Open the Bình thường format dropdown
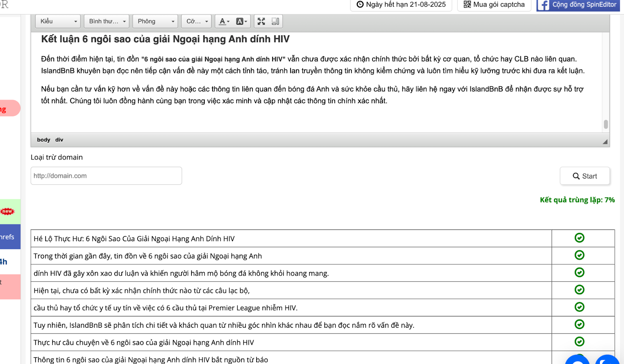The image size is (624, 364). pos(106,21)
